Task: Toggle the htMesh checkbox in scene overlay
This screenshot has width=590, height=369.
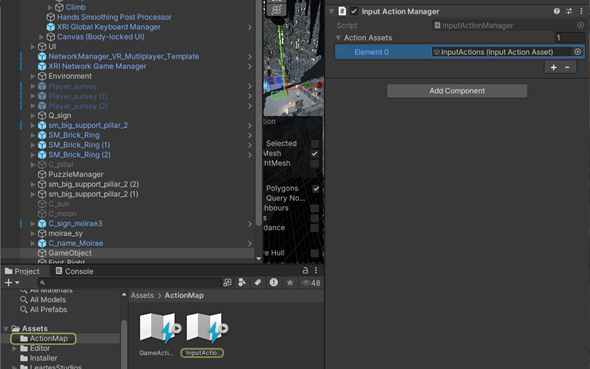Action: pos(315,163)
